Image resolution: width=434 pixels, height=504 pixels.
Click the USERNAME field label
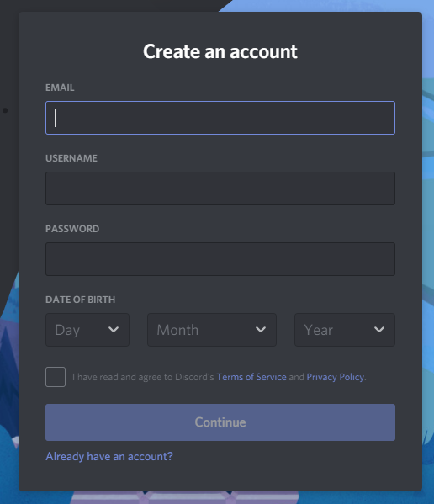click(71, 158)
